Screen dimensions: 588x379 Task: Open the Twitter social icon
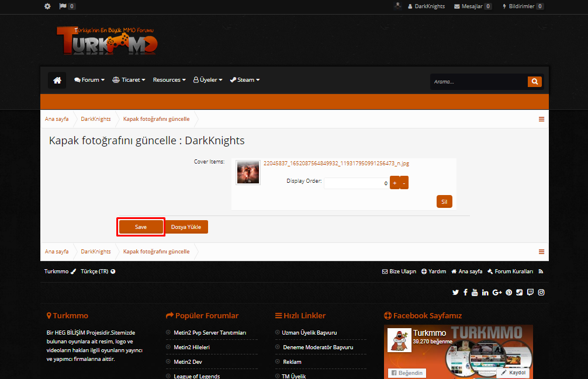(x=455, y=293)
